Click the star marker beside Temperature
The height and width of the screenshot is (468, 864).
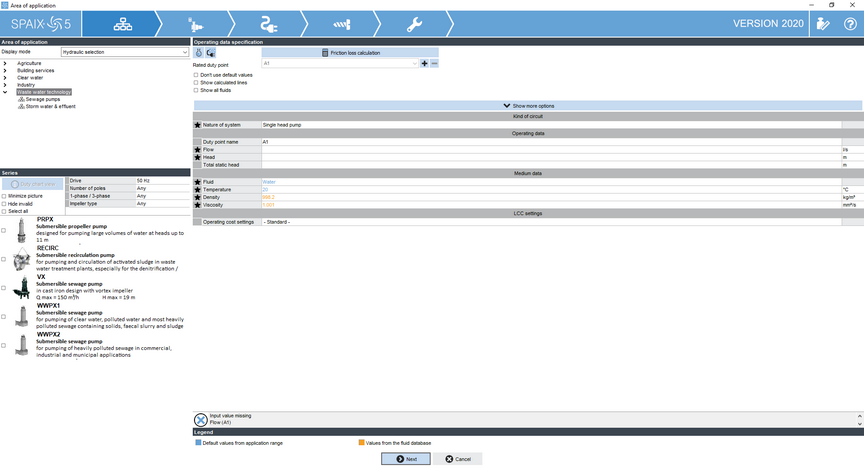pos(197,190)
